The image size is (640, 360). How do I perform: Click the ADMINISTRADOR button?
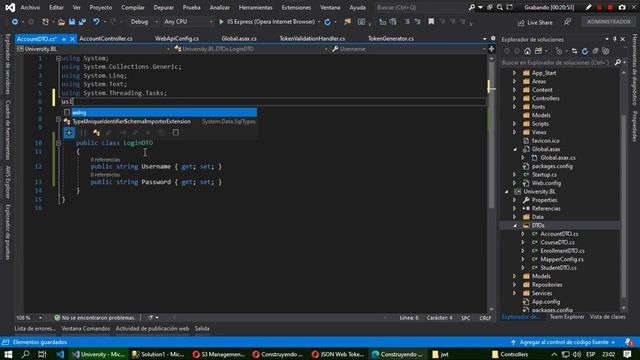pyautogui.click(x=609, y=22)
